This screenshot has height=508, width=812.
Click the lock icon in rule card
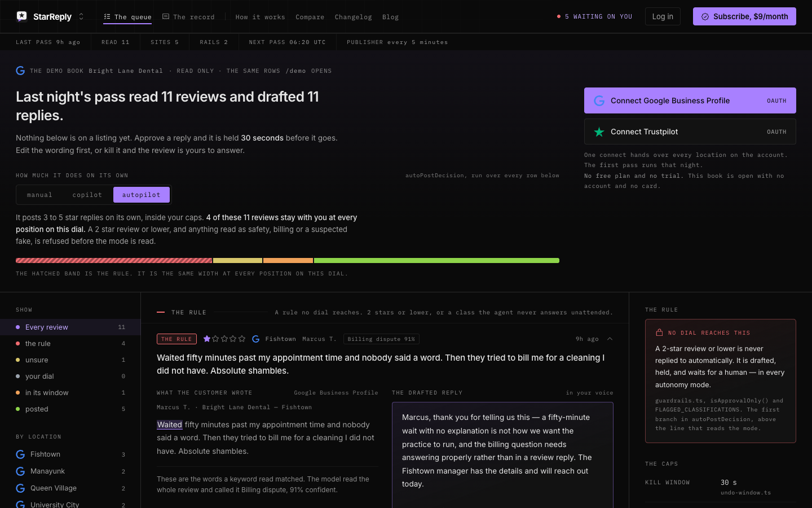[659, 332]
